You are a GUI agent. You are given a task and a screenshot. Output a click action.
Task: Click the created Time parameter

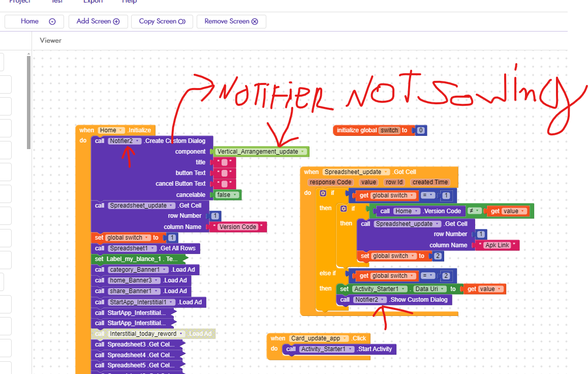tap(430, 182)
